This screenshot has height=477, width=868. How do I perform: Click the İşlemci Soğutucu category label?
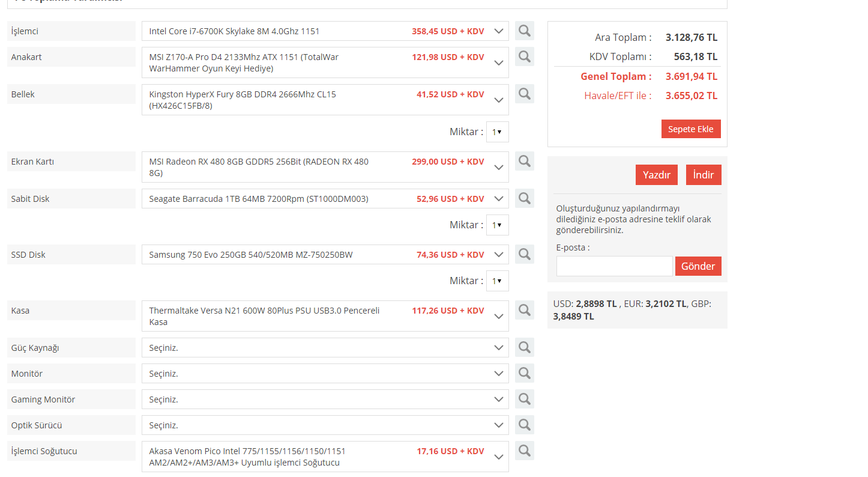point(71,451)
